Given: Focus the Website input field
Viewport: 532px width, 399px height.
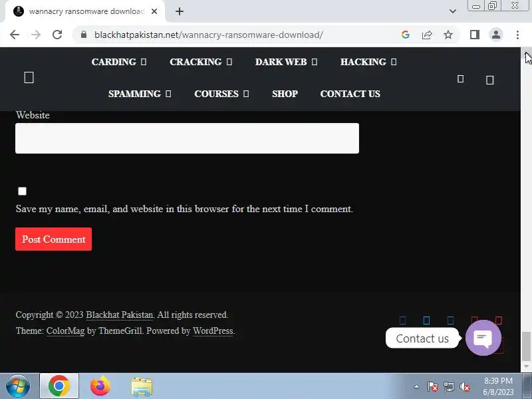Looking at the screenshot, I should click(187, 138).
